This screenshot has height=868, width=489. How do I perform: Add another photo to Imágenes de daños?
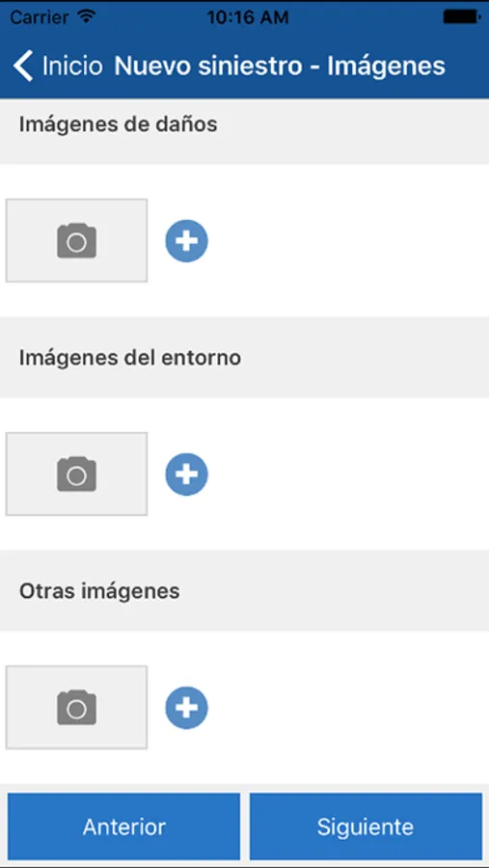click(x=186, y=241)
